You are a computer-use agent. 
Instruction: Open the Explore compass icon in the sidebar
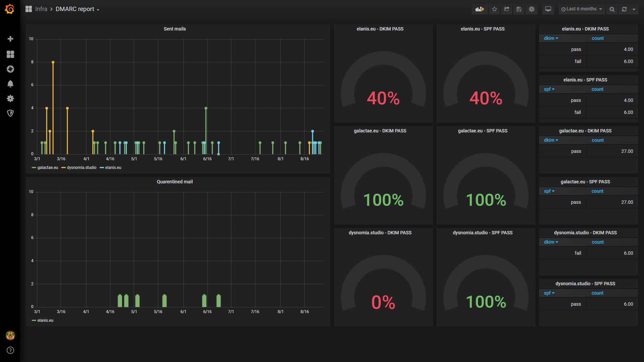10,69
